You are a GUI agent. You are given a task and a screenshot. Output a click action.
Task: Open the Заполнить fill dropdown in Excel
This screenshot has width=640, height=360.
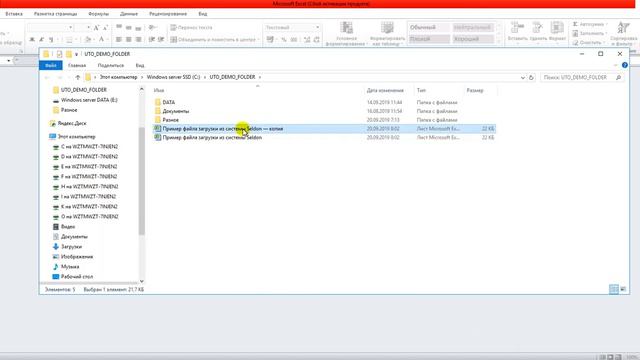[x=590, y=33]
